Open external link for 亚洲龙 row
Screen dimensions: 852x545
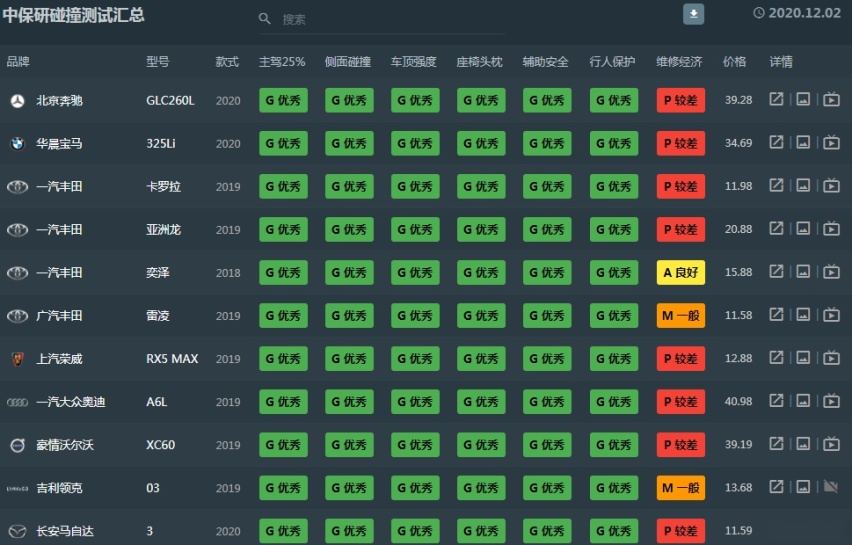[776, 228]
